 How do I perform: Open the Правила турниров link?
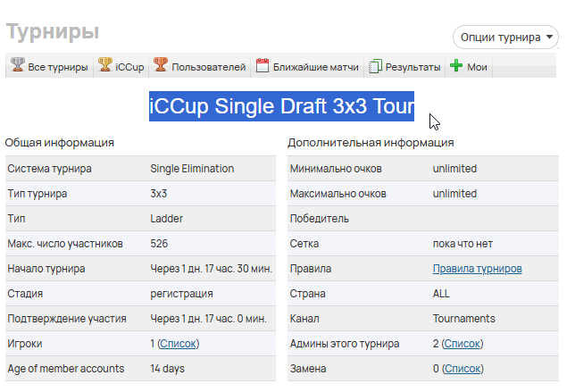(477, 269)
